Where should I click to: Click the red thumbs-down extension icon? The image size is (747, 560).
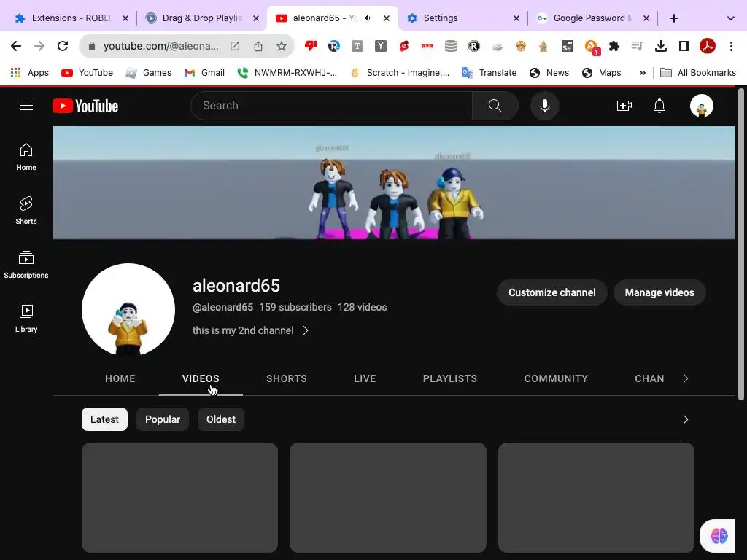click(311, 46)
